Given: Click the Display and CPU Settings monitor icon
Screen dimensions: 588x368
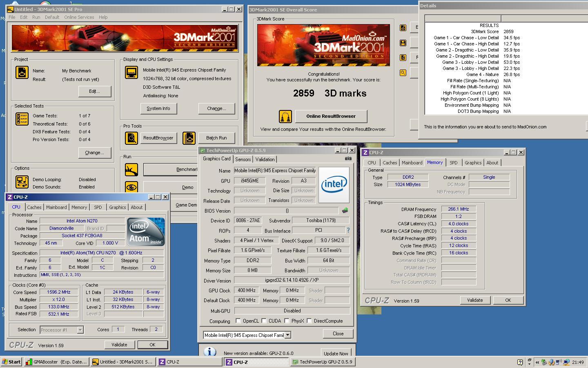Looking at the screenshot, I should click(x=131, y=72).
